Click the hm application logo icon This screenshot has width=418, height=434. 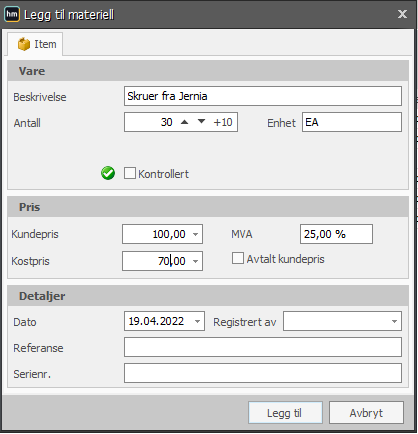[12, 14]
